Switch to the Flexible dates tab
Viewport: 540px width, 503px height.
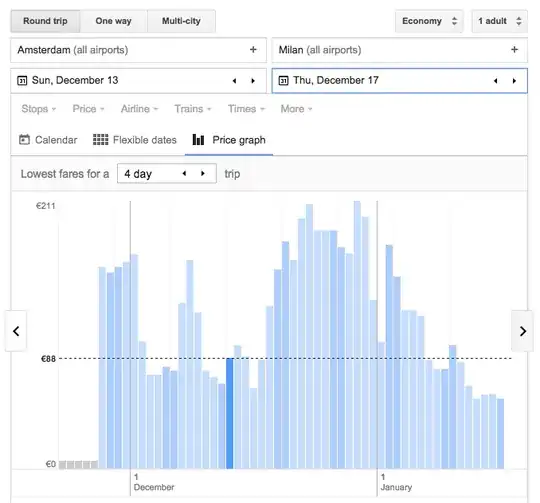click(135, 140)
